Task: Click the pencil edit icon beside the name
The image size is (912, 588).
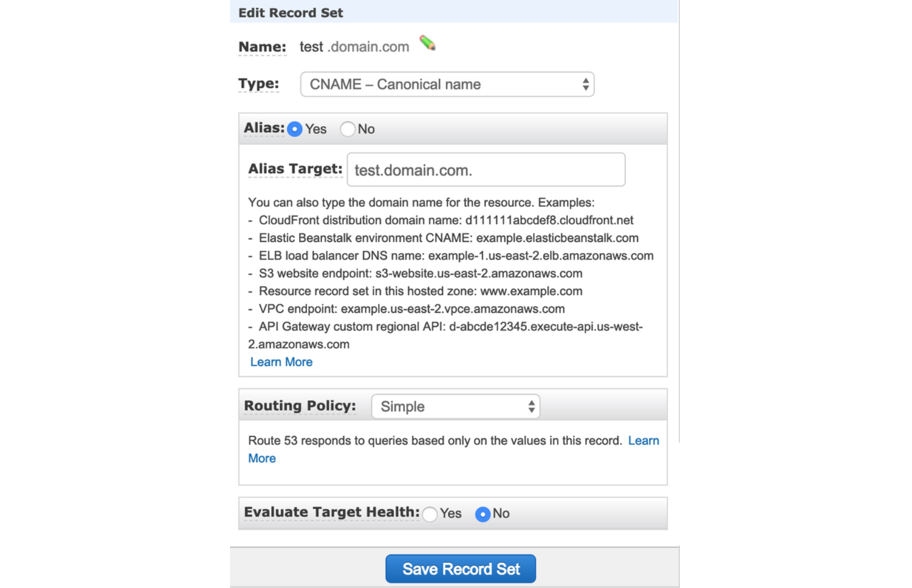Action: pos(427,43)
